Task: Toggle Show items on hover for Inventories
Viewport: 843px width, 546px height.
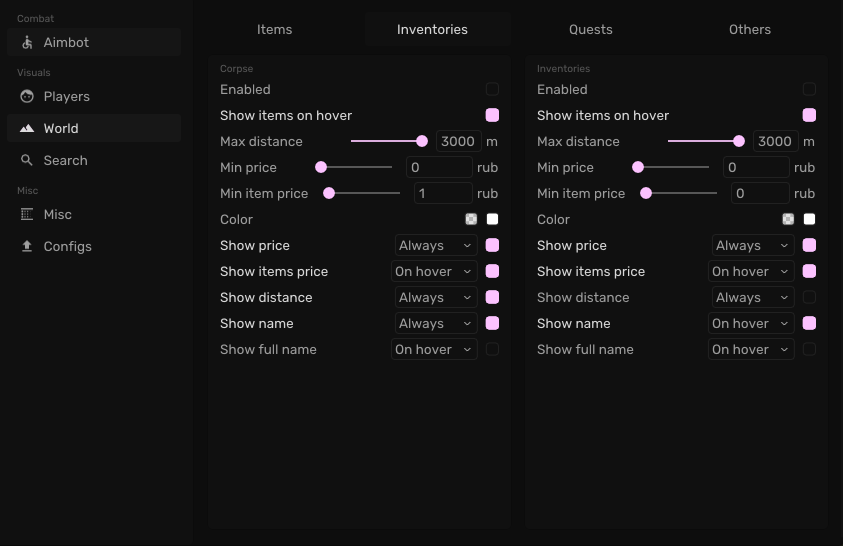Action: click(809, 115)
